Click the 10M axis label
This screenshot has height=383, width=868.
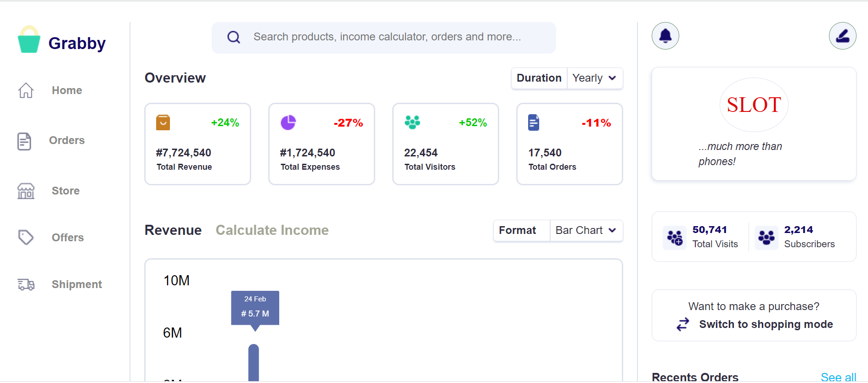(x=177, y=281)
